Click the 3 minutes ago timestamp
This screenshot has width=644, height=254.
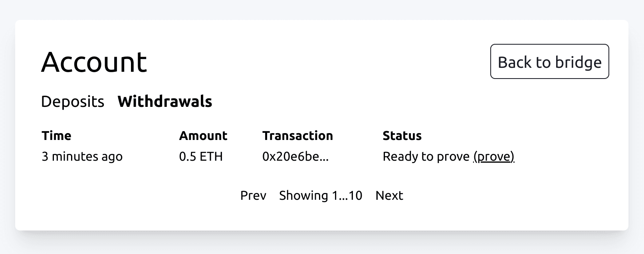point(82,156)
